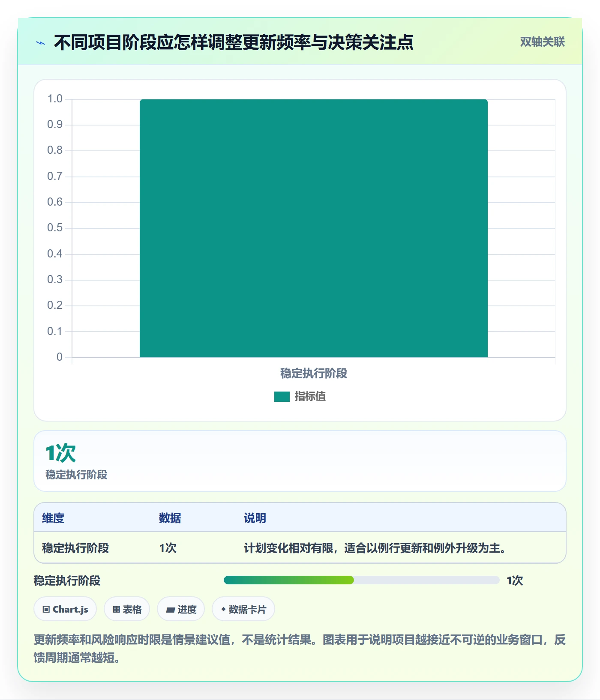
Task: Click the 指标值 legend label text
Action: pyautogui.click(x=310, y=397)
